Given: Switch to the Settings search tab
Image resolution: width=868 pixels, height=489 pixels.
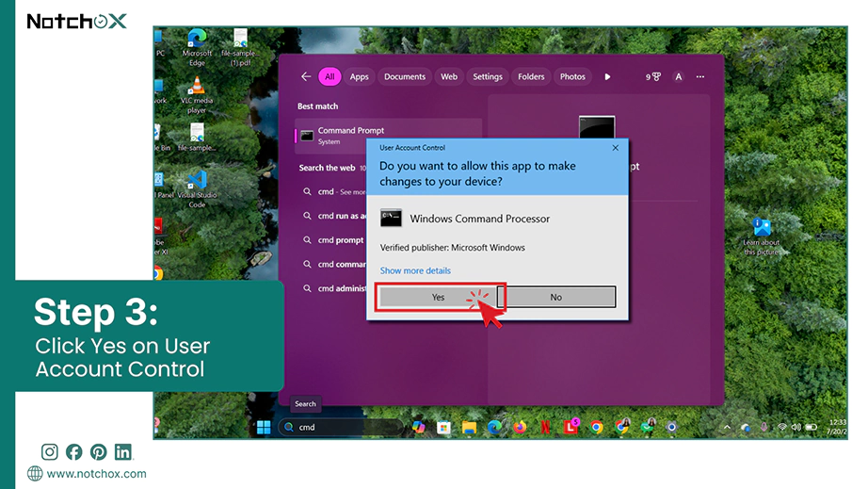Looking at the screenshot, I should (x=487, y=76).
